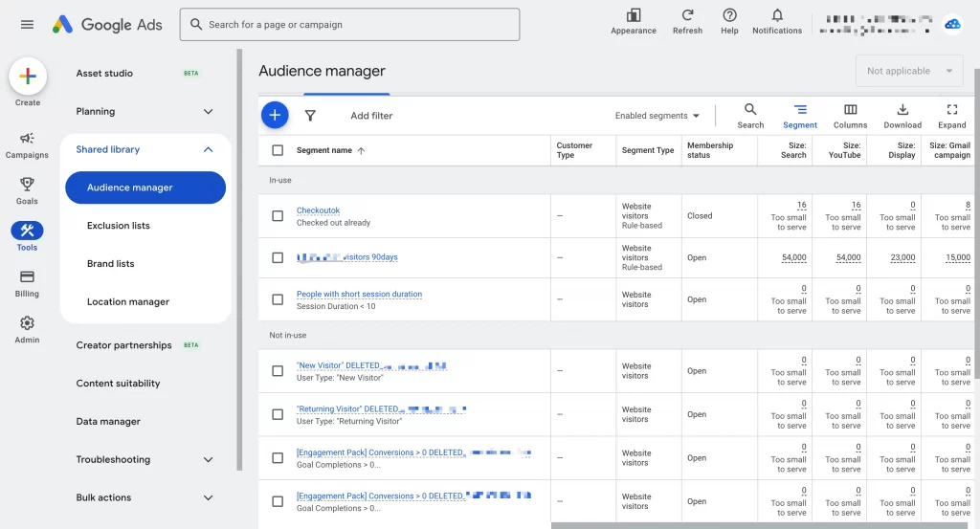Click the search for page or campaign field
Image resolution: width=980 pixels, height=529 pixels.
tap(350, 25)
